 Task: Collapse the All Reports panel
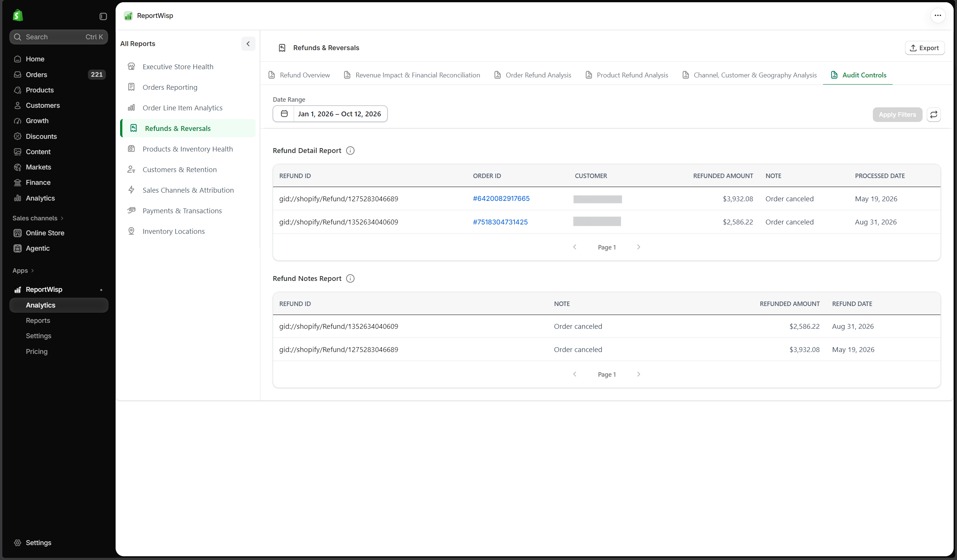pyautogui.click(x=248, y=44)
